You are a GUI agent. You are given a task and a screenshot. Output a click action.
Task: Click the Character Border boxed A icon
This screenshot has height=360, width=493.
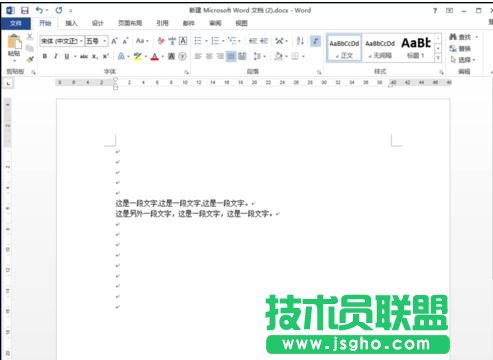point(183,41)
